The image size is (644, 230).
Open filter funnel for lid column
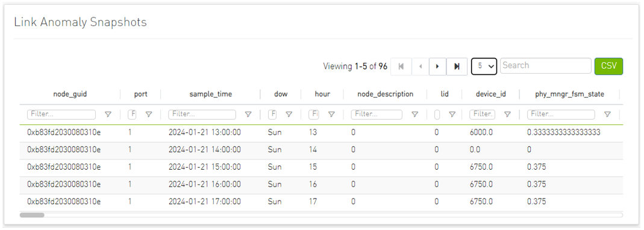[x=452, y=114]
